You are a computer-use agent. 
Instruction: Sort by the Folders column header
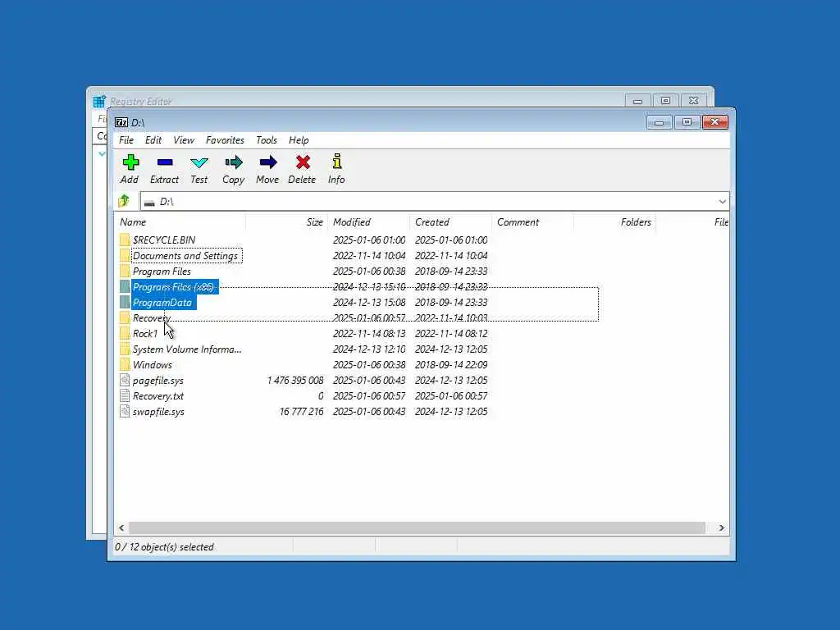[x=615, y=221]
